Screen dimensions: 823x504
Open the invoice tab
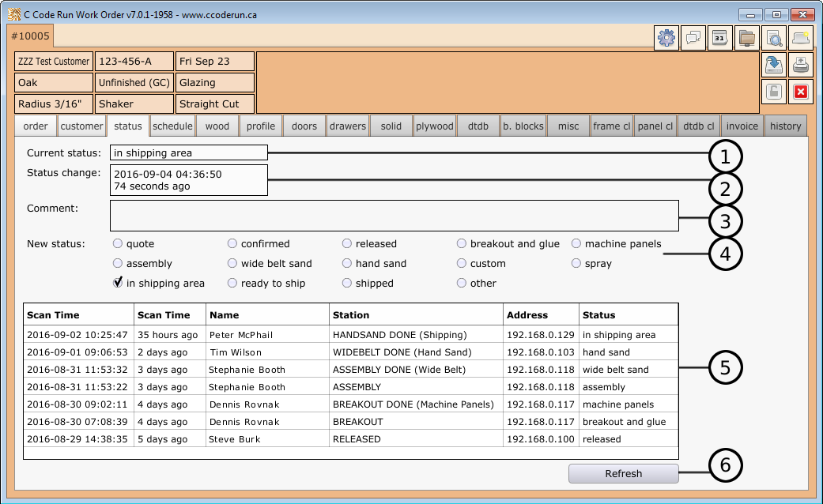(742, 126)
